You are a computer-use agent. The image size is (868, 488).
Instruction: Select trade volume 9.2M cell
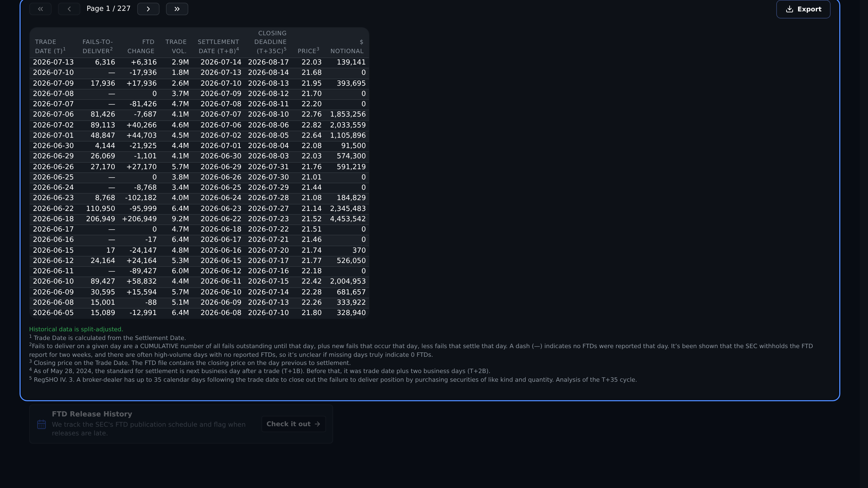(x=180, y=219)
